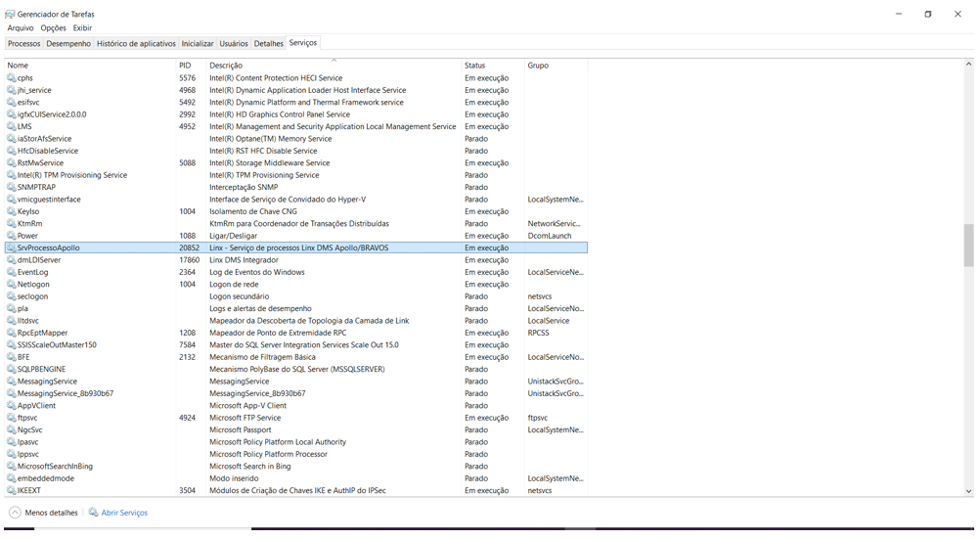Select the NgcSvc service name
This screenshot has height=540, width=980.
pyautogui.click(x=30, y=430)
